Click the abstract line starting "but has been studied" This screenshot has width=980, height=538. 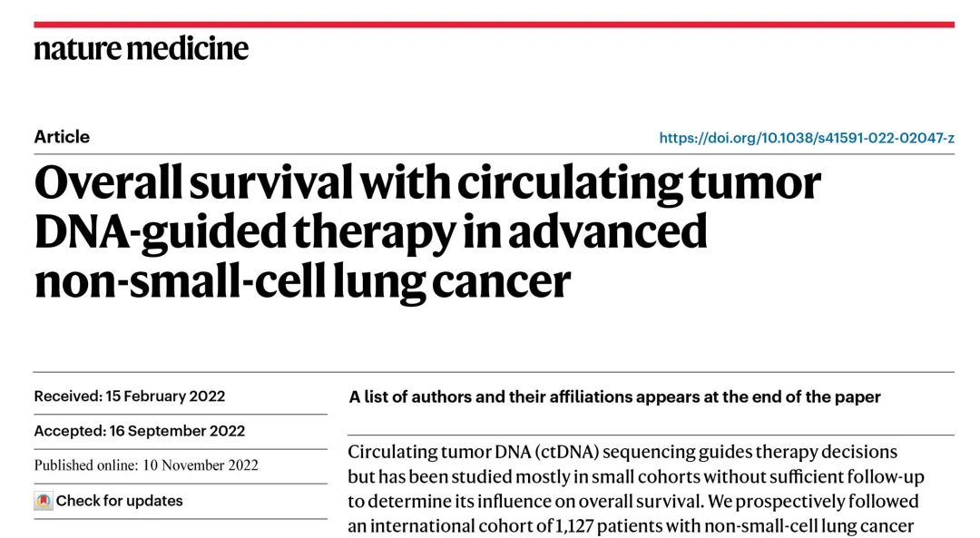635,476
